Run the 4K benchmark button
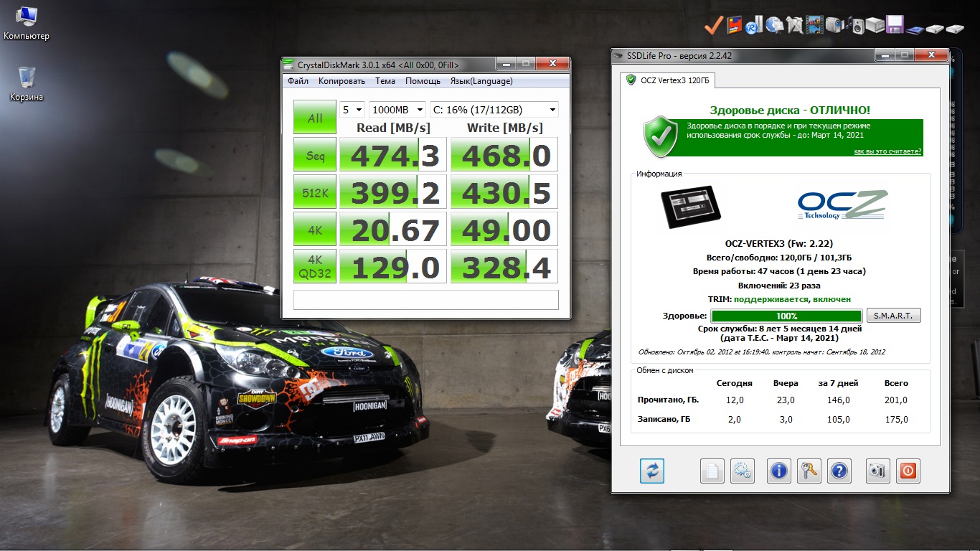This screenshot has height=551, width=980. [x=315, y=230]
